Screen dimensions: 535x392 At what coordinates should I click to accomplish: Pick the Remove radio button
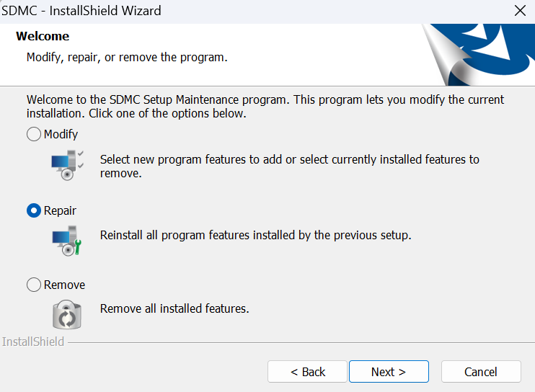tap(34, 285)
